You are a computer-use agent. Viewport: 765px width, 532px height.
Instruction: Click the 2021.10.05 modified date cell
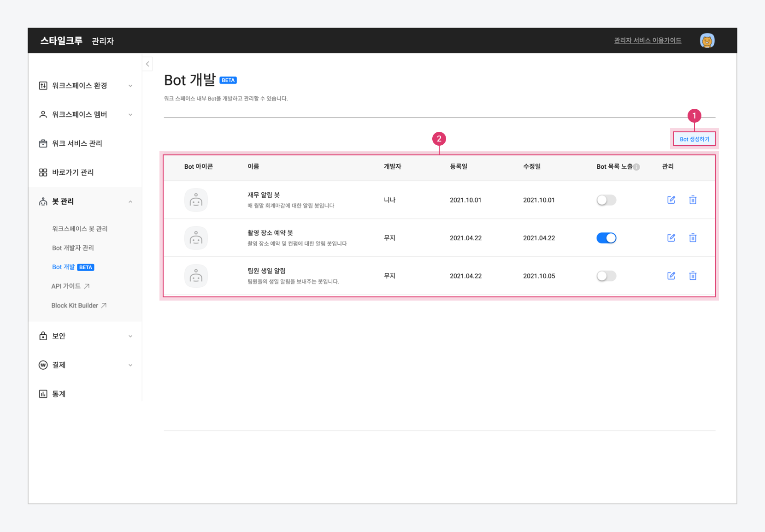539,276
